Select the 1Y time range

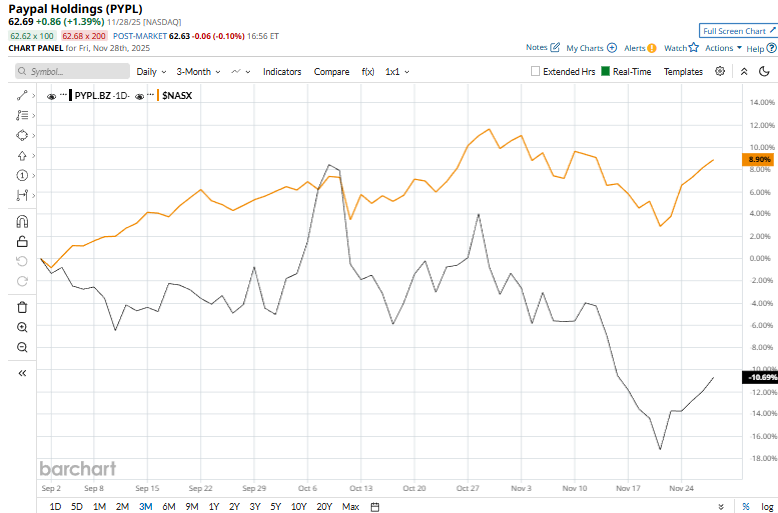tap(214, 507)
